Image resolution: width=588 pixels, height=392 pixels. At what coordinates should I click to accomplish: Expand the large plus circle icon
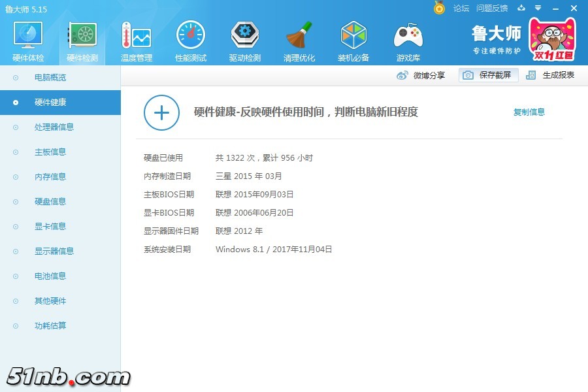tap(161, 112)
